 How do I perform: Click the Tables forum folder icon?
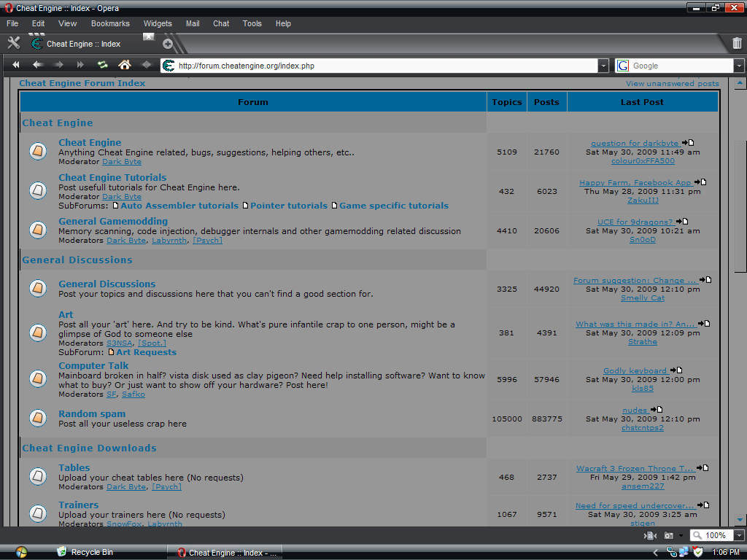[38, 476]
